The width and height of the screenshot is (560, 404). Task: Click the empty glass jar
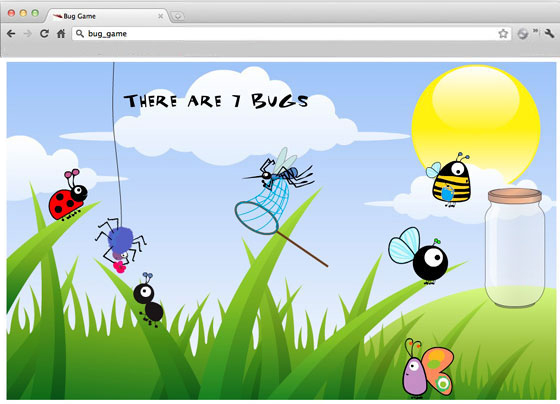coord(515,248)
